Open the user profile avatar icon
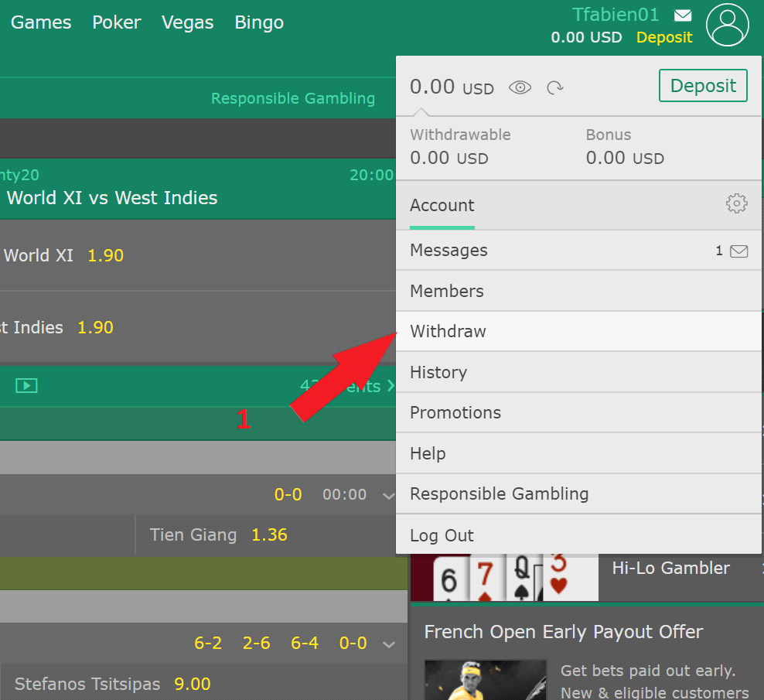This screenshot has height=700, width=764. click(x=727, y=25)
